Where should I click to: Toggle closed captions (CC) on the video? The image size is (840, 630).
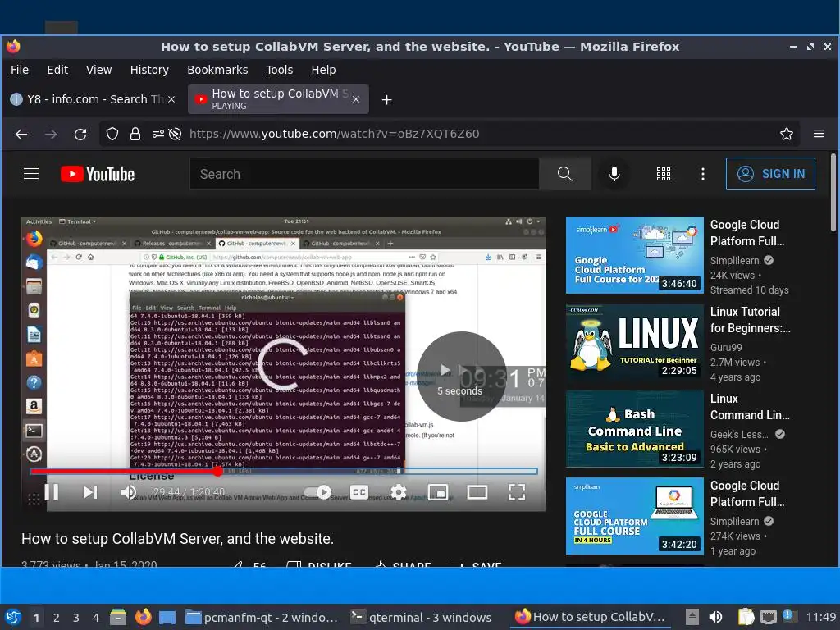pyautogui.click(x=359, y=492)
